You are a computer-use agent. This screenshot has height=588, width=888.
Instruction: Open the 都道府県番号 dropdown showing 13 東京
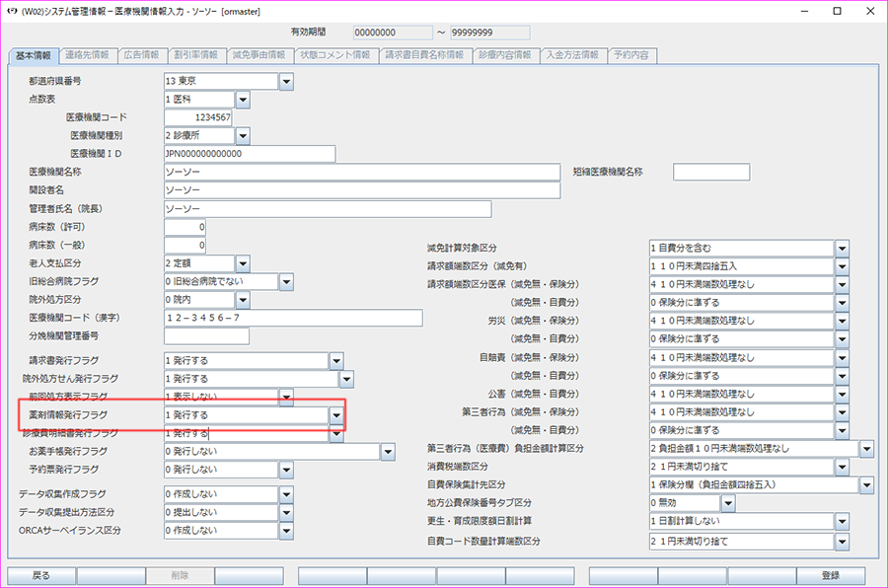point(286,81)
